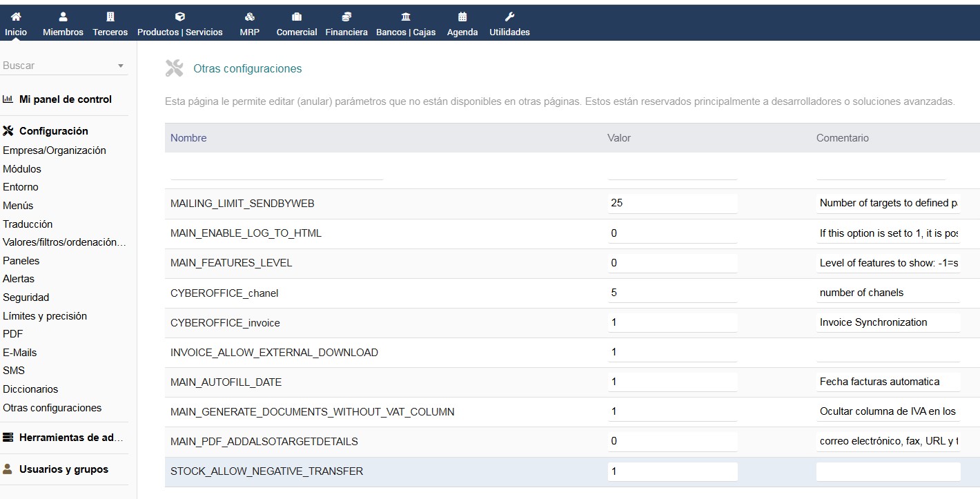Open Bancos | Cajas bank icon
The width and height of the screenshot is (980, 499).
click(406, 17)
